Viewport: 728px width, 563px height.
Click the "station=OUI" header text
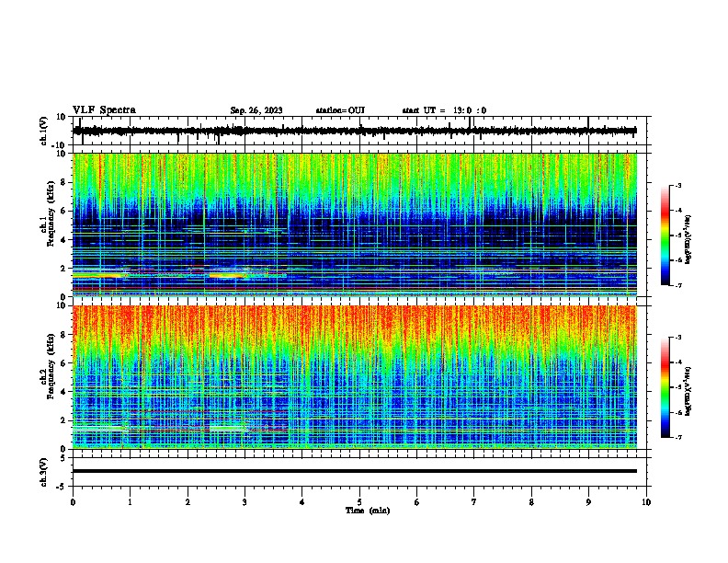pos(340,110)
